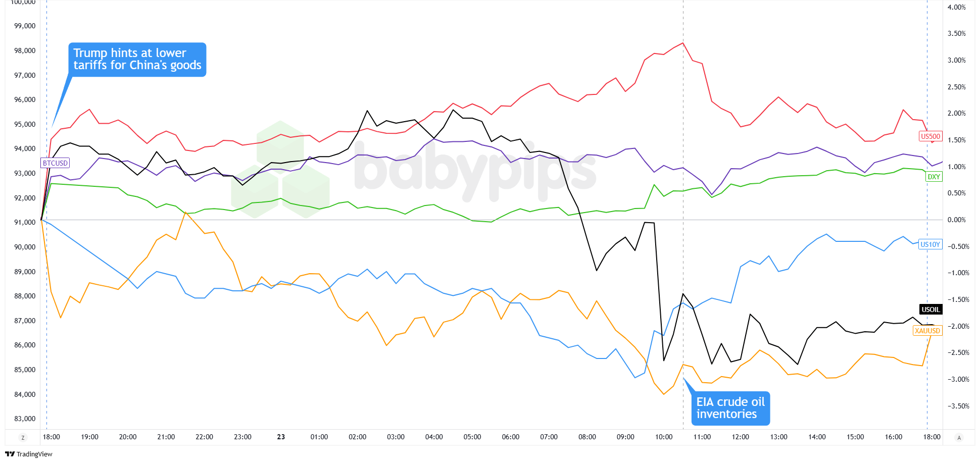
Task: Click the orange XAUUSD label
Action: (x=927, y=331)
